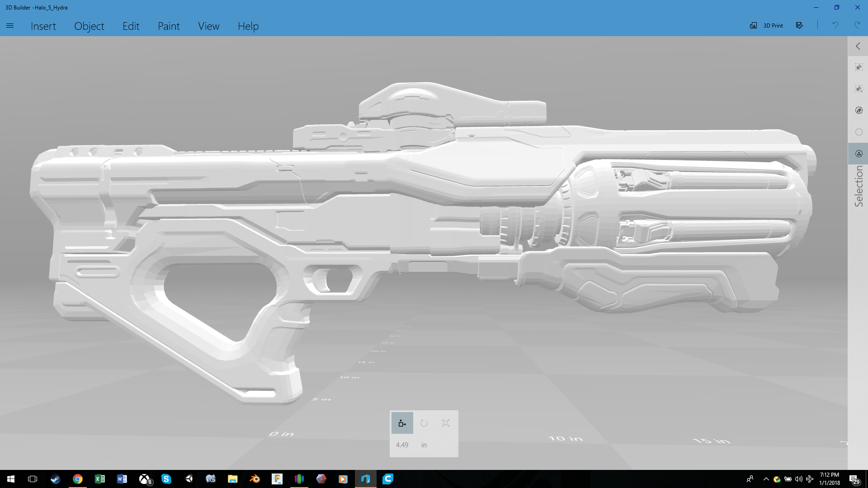
Task: Click the Redo arrow
Action: [x=857, y=25]
